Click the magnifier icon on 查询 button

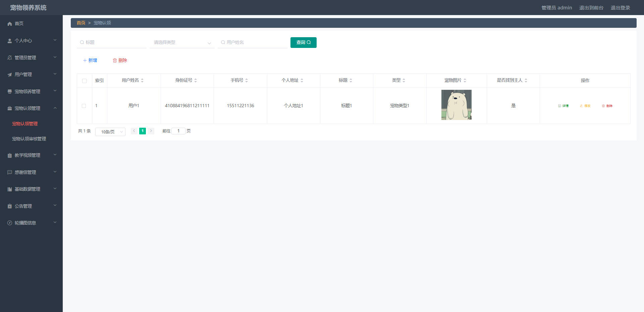(309, 42)
